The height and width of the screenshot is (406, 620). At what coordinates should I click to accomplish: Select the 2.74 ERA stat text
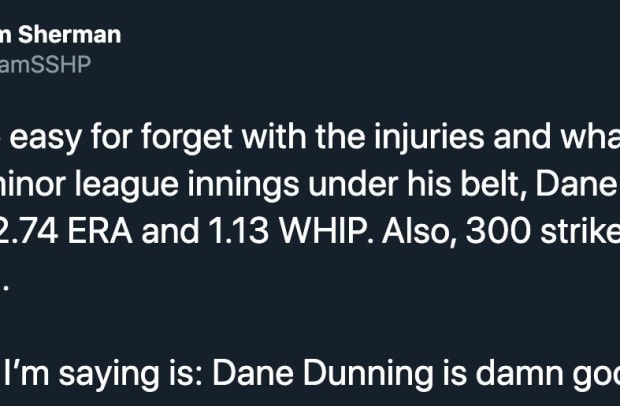click(66, 231)
